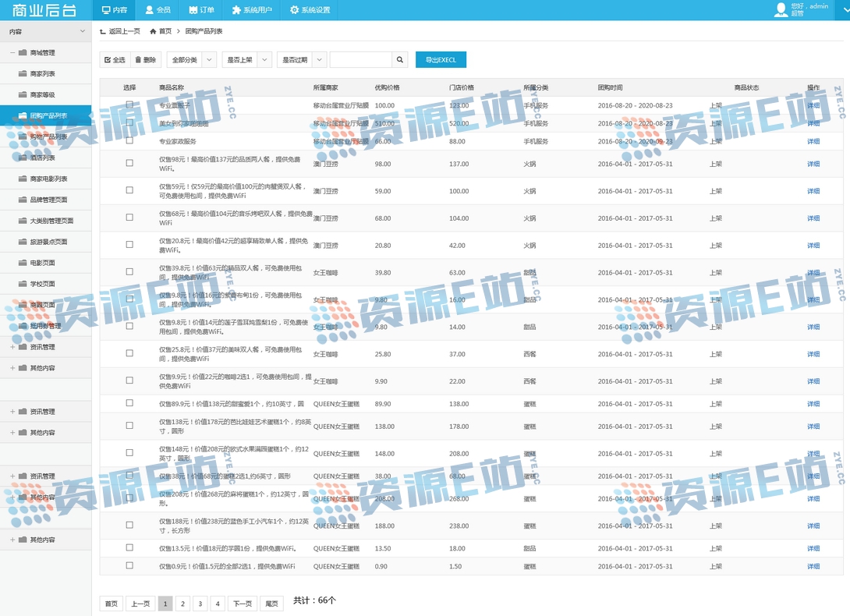Tick the checkbox for 专业家政服务 row
The width and height of the screenshot is (850, 616).
pyautogui.click(x=129, y=141)
